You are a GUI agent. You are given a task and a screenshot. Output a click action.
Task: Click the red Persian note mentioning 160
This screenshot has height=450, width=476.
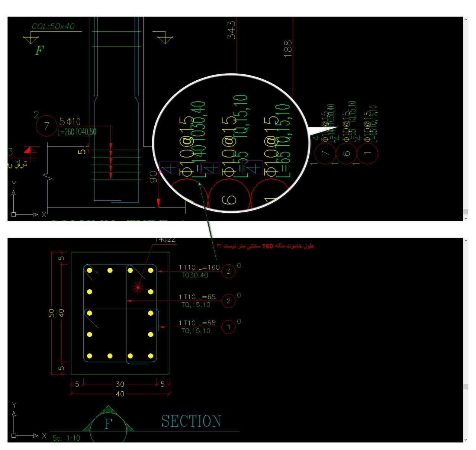coord(265,246)
